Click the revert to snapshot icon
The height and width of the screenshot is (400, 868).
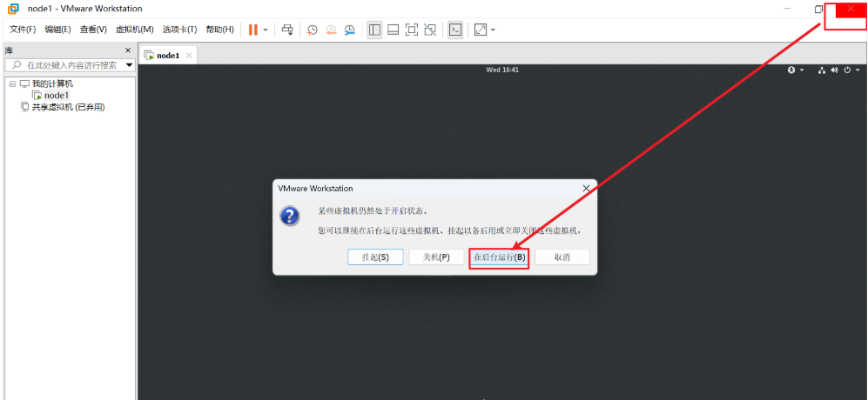331,30
